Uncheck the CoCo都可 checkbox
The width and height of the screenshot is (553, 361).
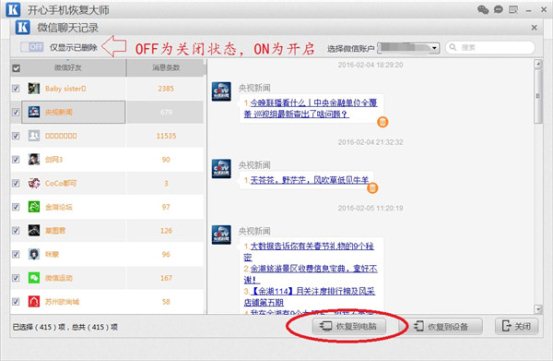click(x=16, y=183)
